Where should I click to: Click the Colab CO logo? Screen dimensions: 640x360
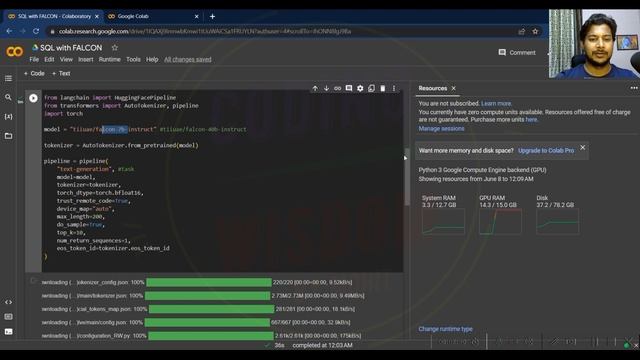pyautogui.click(x=15, y=52)
